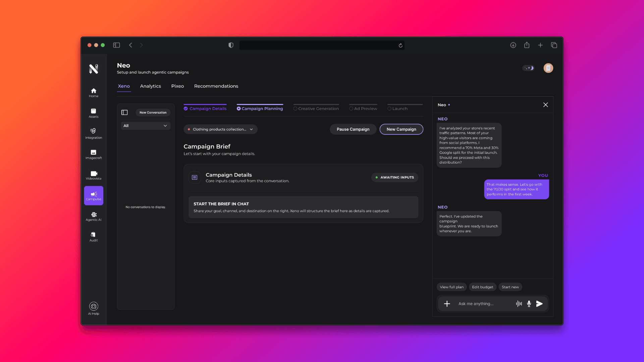Click the Edit budget chip

click(483, 287)
